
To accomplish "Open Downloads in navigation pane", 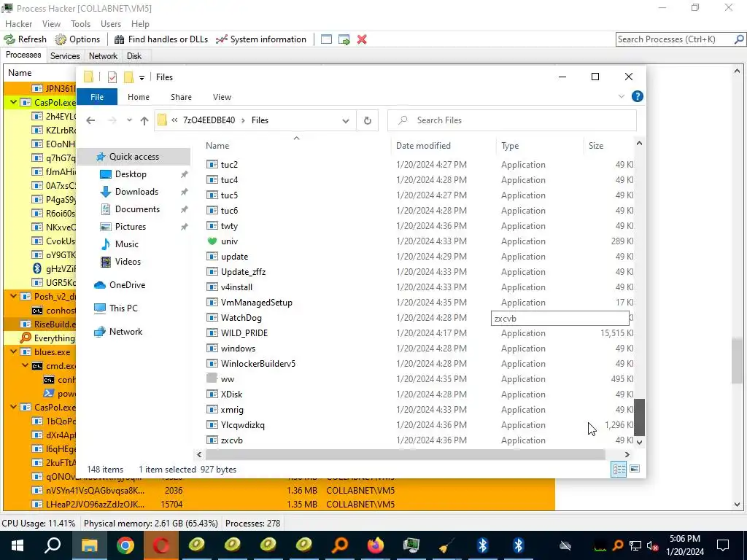I will [x=136, y=192].
